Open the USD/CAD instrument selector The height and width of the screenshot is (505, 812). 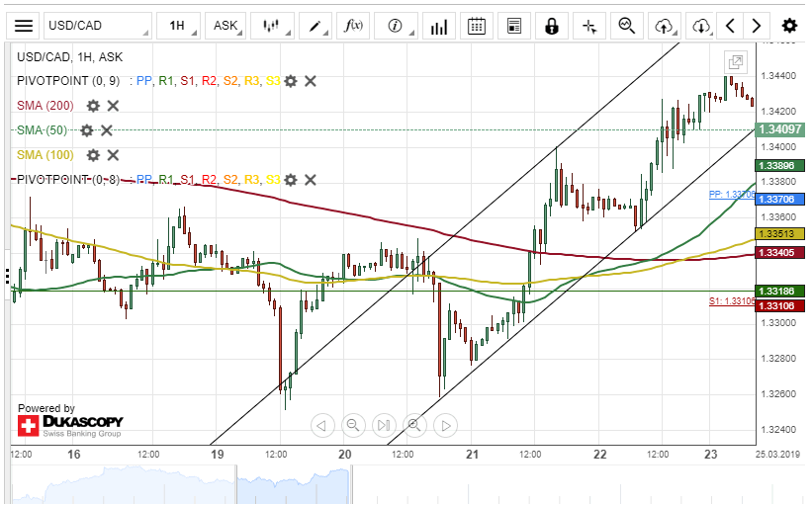coord(97,26)
